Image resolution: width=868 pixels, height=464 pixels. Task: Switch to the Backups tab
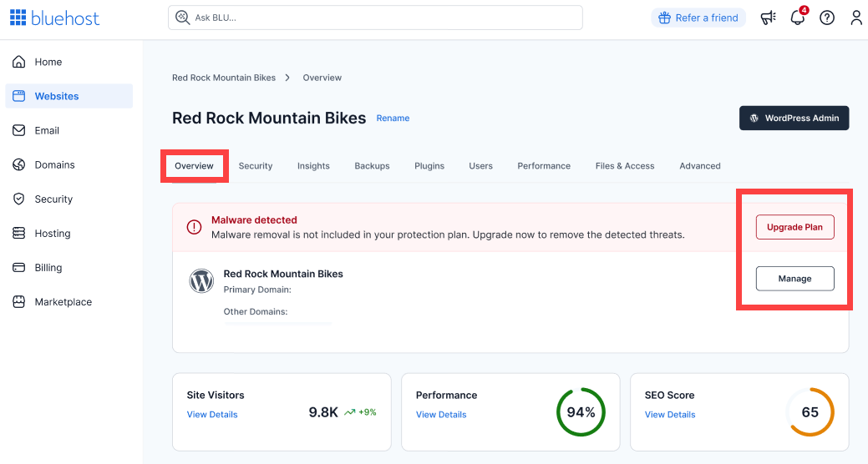coord(372,166)
